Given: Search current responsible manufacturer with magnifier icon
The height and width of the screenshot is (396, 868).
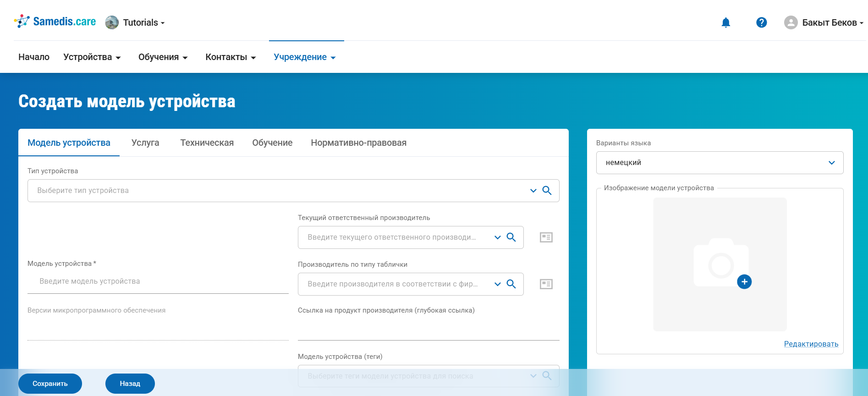Looking at the screenshot, I should [x=511, y=237].
